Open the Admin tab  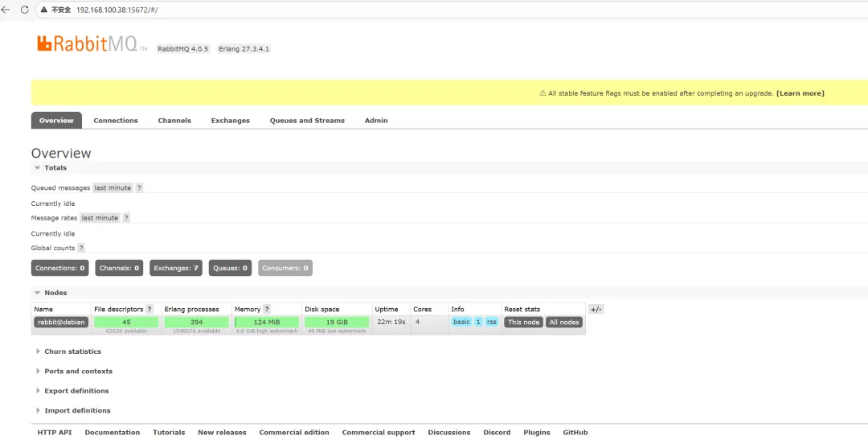376,121
